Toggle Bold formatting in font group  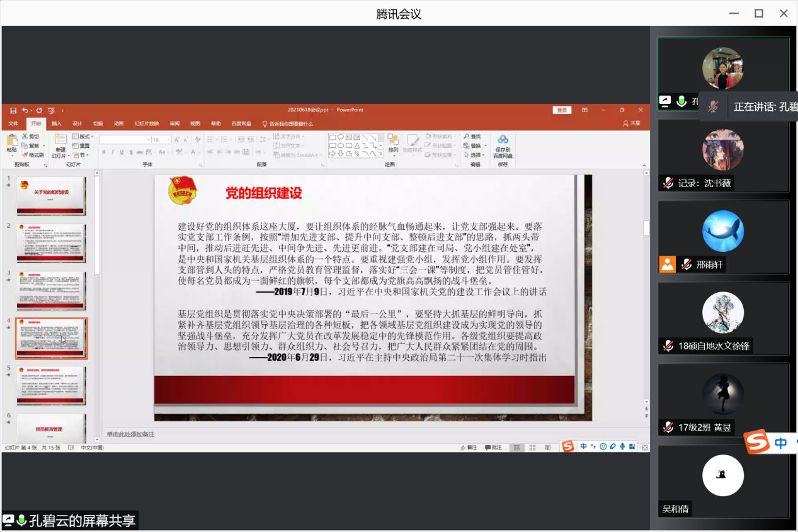(x=104, y=152)
